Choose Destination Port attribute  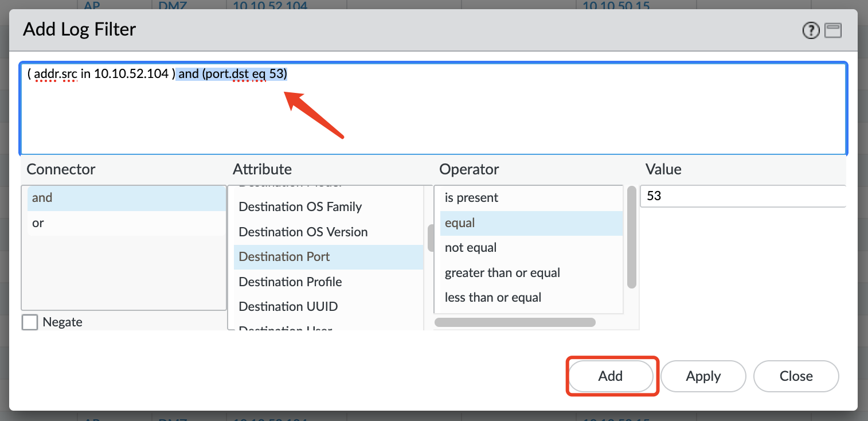point(329,257)
